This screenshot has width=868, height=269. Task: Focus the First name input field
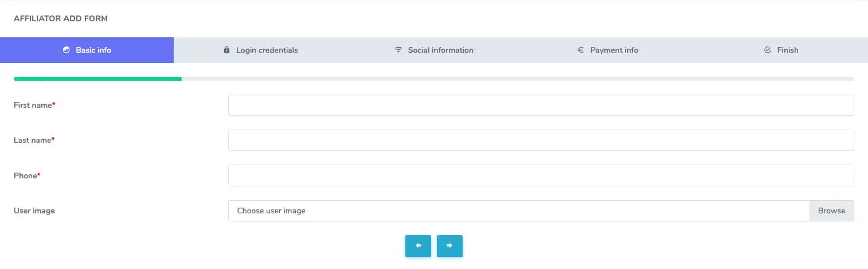click(541, 106)
